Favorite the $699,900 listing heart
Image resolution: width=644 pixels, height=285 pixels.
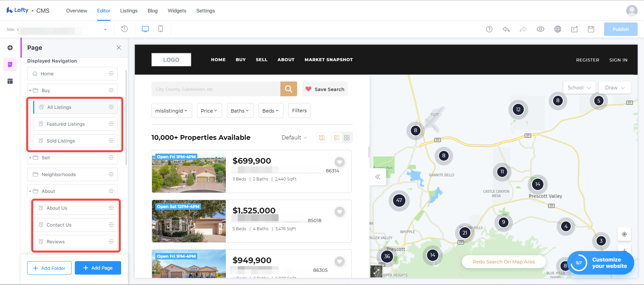[x=340, y=162]
